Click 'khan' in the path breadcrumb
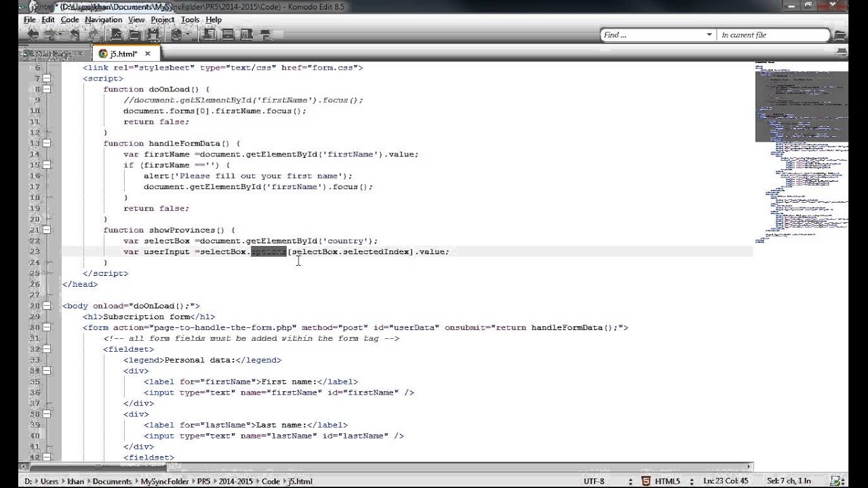 pos(75,481)
